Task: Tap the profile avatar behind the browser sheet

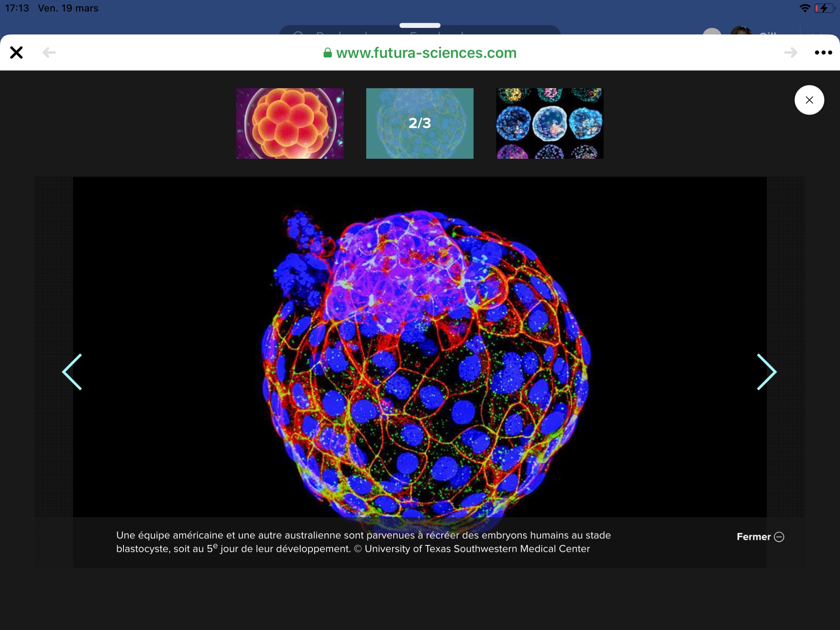Action: 741,31
